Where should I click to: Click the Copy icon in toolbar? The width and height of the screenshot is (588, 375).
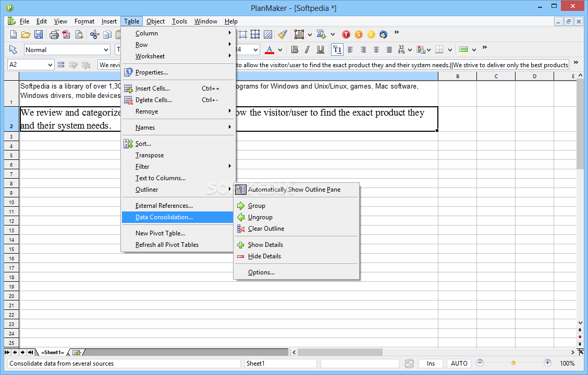107,35
